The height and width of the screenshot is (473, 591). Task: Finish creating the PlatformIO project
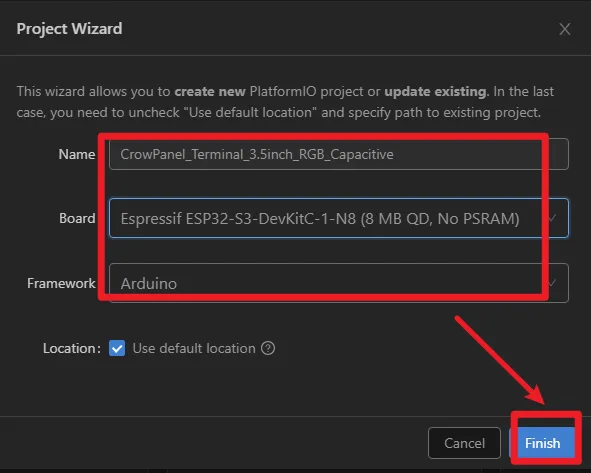tap(542, 443)
